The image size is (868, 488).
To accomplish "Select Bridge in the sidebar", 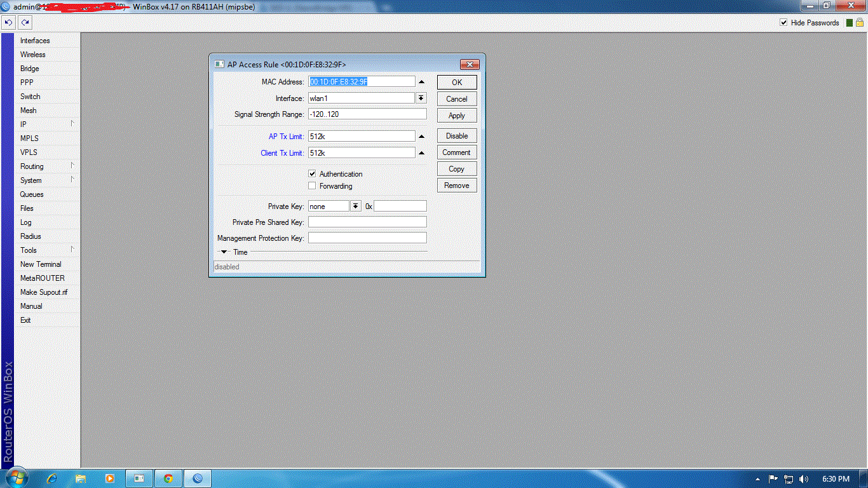I will click(48, 69).
